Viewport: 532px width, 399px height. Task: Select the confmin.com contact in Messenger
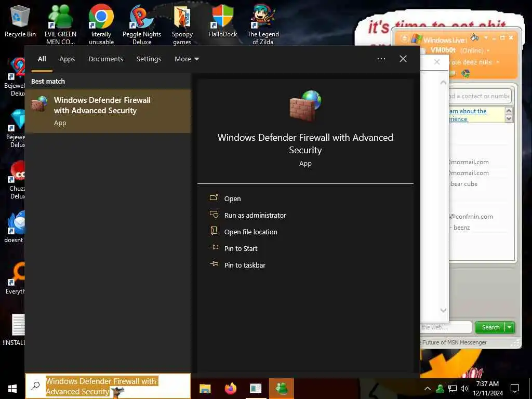pos(472,217)
